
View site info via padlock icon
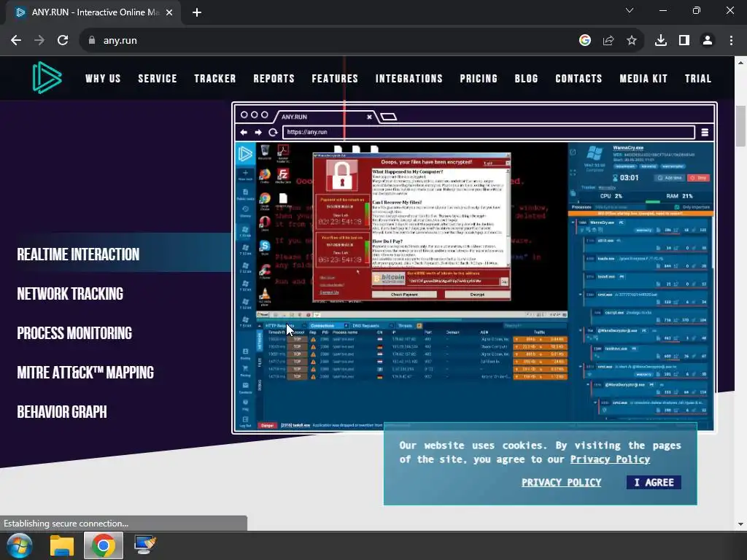tap(92, 41)
